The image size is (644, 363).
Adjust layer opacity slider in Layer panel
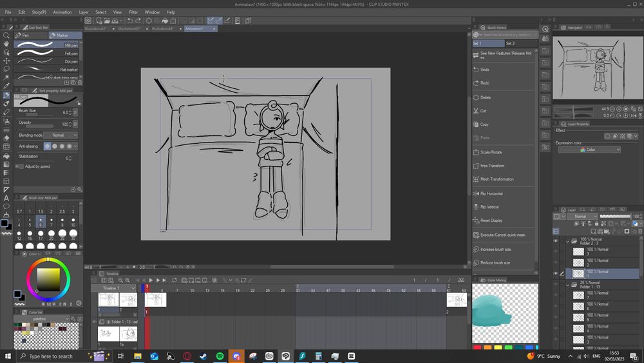615,216
